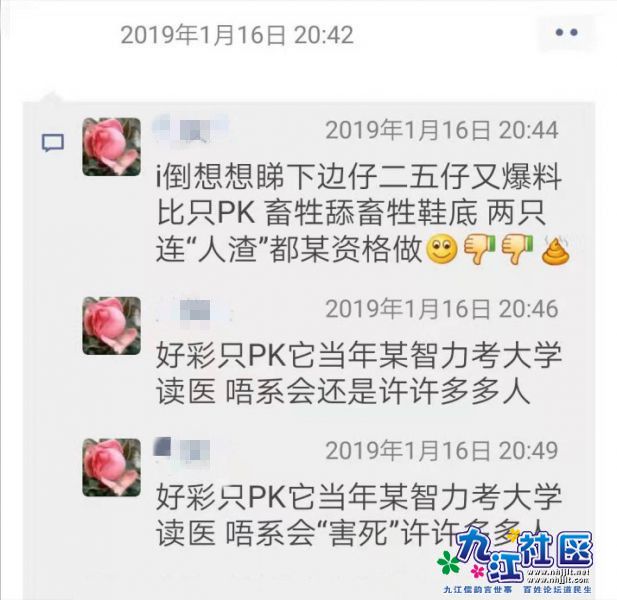Image resolution: width=617 pixels, height=600 pixels.
Task: Click the second thumbs-down emoji
Action: pos(517,249)
